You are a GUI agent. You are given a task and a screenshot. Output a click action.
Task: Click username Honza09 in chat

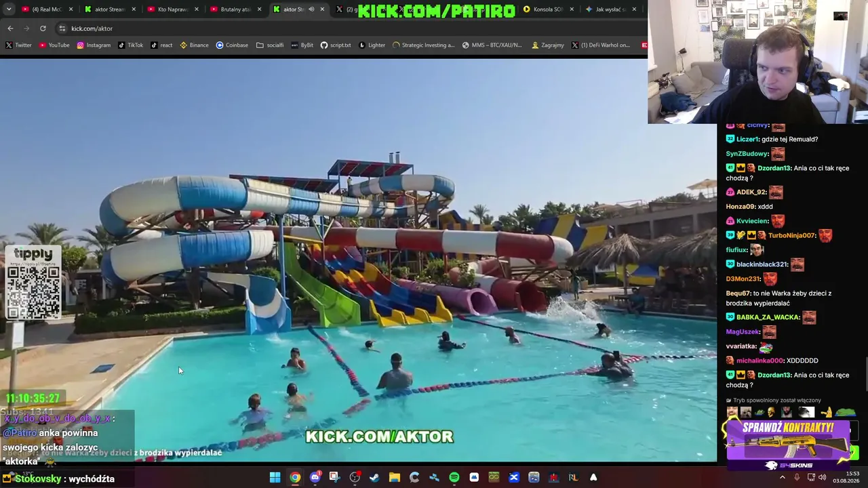click(741, 207)
